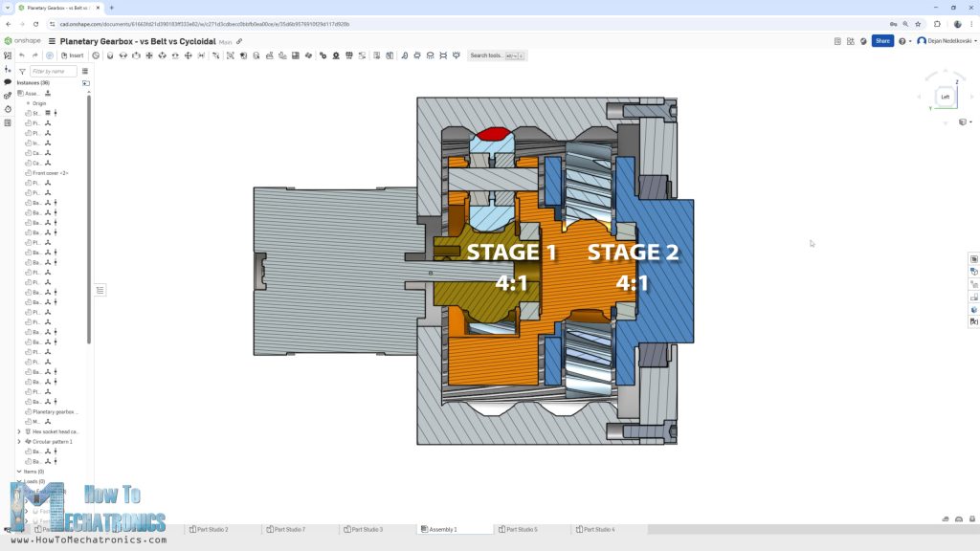Click the Undo icon in the toolbar
The width and height of the screenshot is (980, 551).
(22, 55)
